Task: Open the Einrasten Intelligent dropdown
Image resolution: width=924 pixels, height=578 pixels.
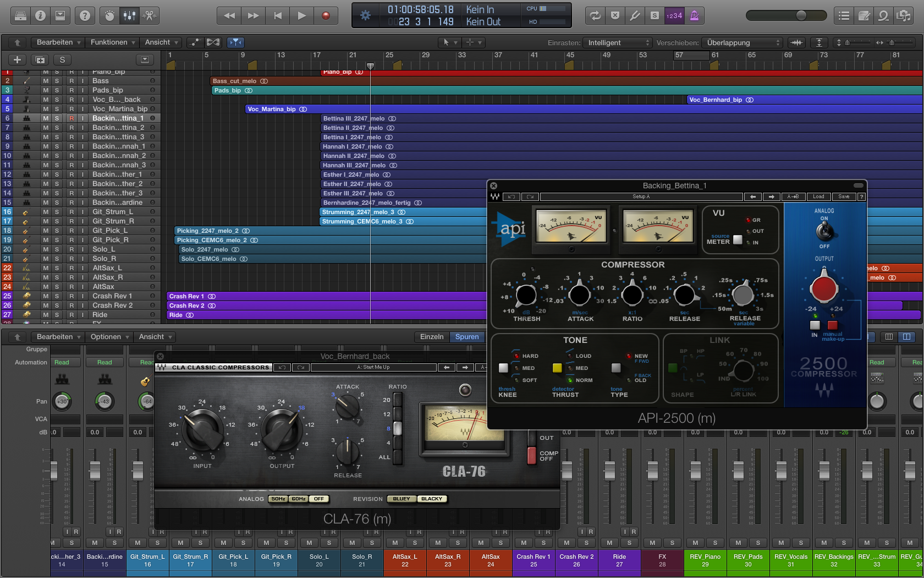Action: pyautogui.click(x=618, y=42)
